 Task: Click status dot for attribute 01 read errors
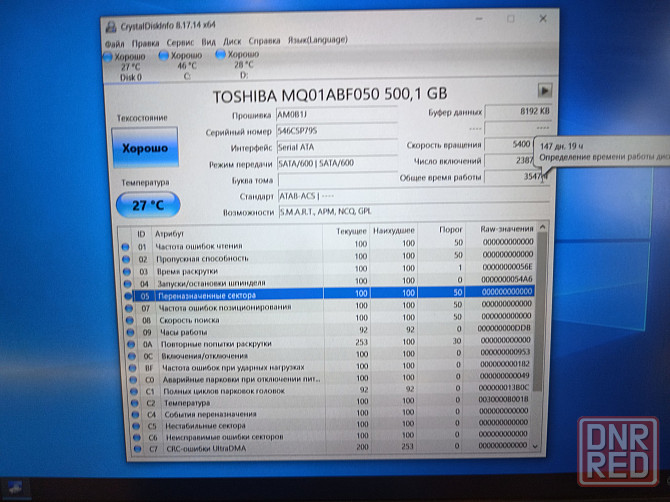[125, 246]
